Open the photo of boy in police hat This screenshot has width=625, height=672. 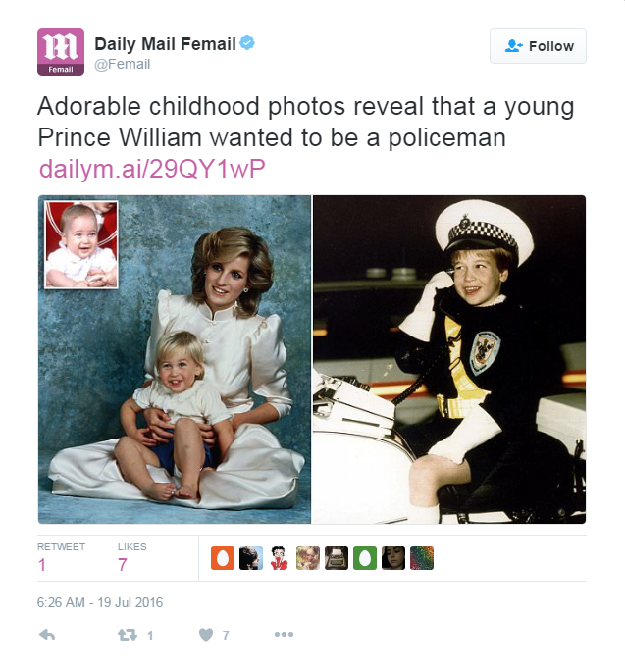(448, 359)
